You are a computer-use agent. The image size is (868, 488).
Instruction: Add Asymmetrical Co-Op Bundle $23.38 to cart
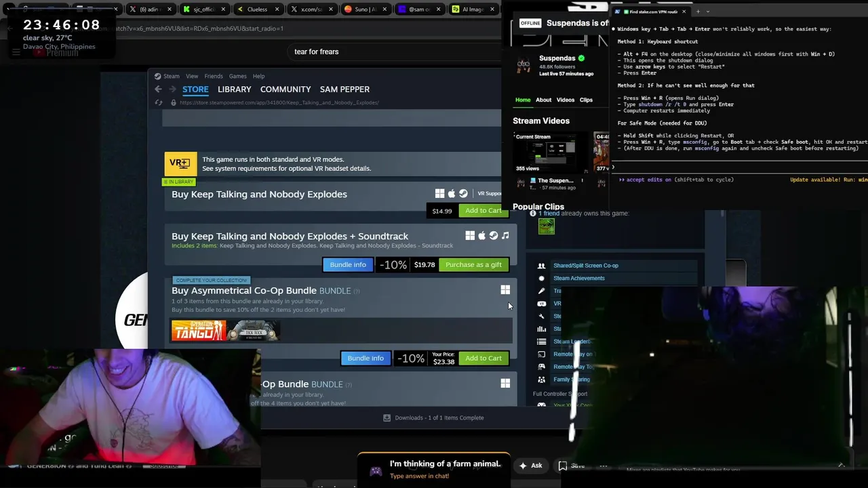(x=483, y=359)
